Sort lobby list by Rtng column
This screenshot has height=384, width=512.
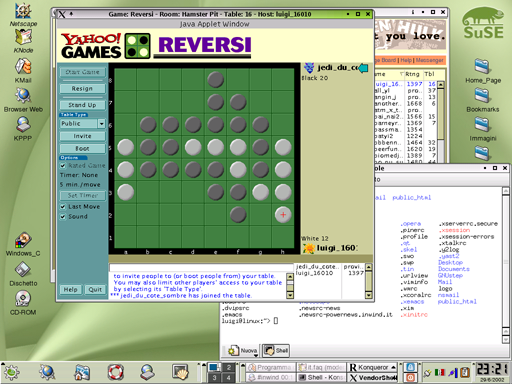click(413, 74)
